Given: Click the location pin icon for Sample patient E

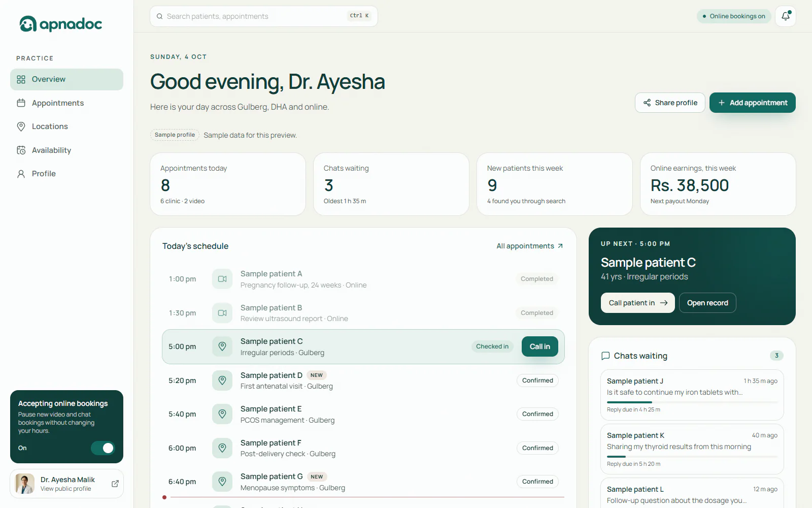Looking at the screenshot, I should coord(222,414).
